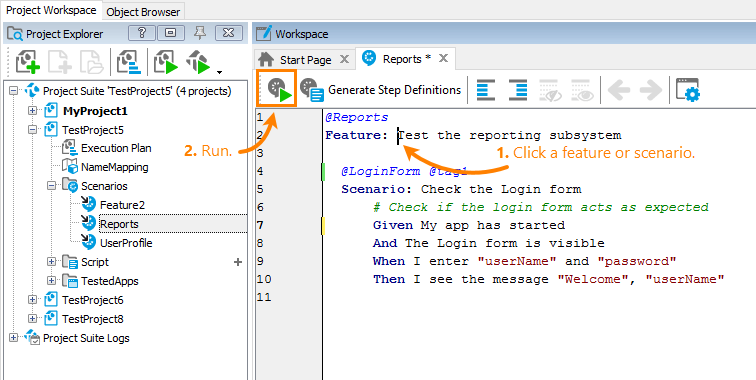This screenshot has height=380, width=756.
Task: Click the grayed-out add existing item icon
Action: [x=92, y=62]
